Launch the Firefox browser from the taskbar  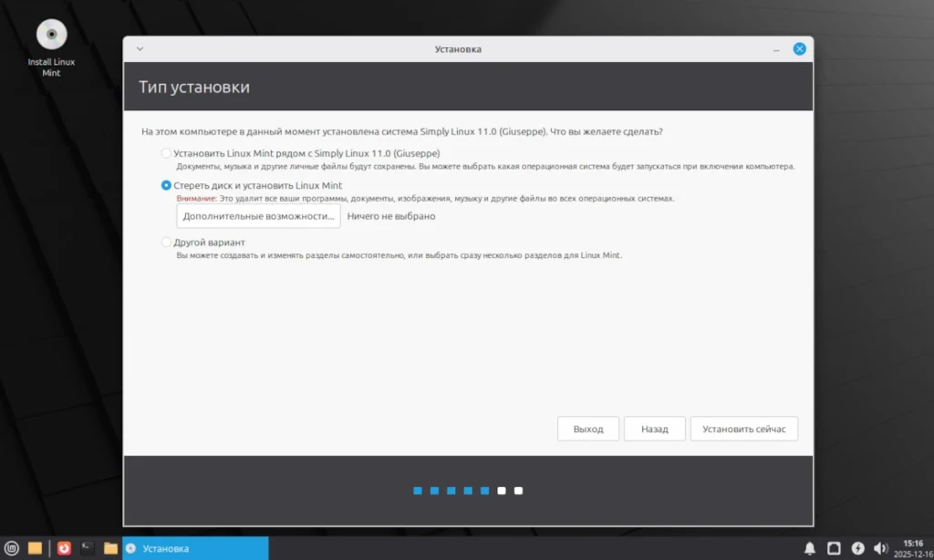64,548
